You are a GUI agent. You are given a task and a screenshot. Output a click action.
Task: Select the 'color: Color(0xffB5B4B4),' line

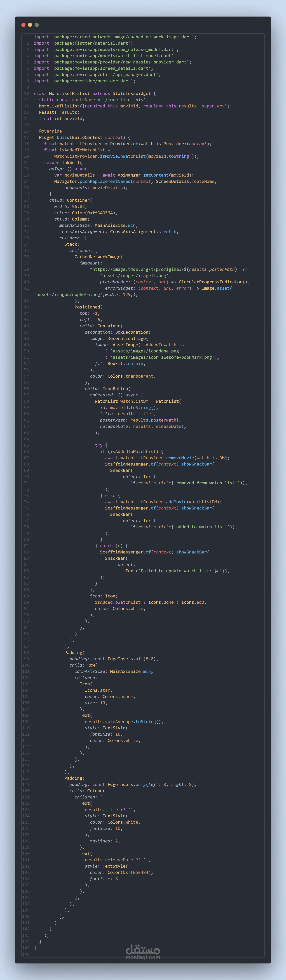[x=122, y=872]
